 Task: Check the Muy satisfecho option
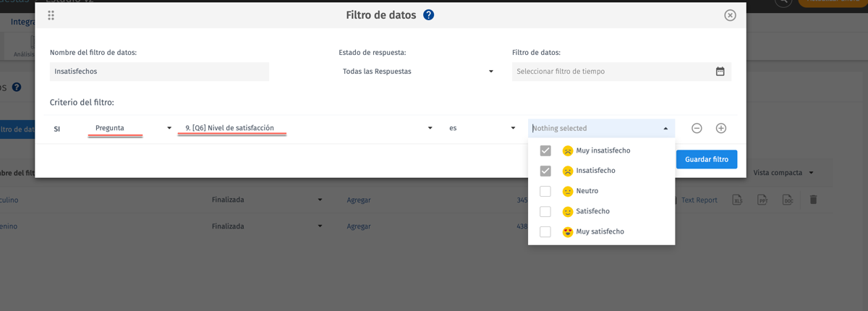tap(545, 232)
